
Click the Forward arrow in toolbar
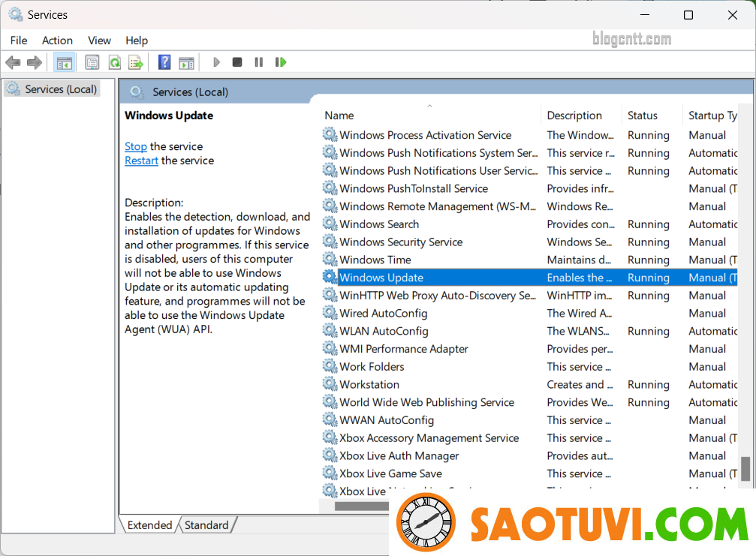35,62
